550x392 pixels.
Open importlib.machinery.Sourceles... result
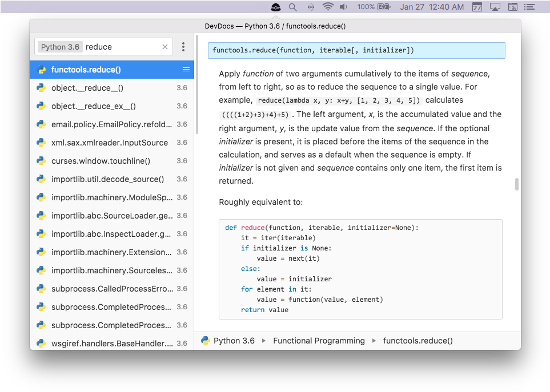[x=111, y=270]
